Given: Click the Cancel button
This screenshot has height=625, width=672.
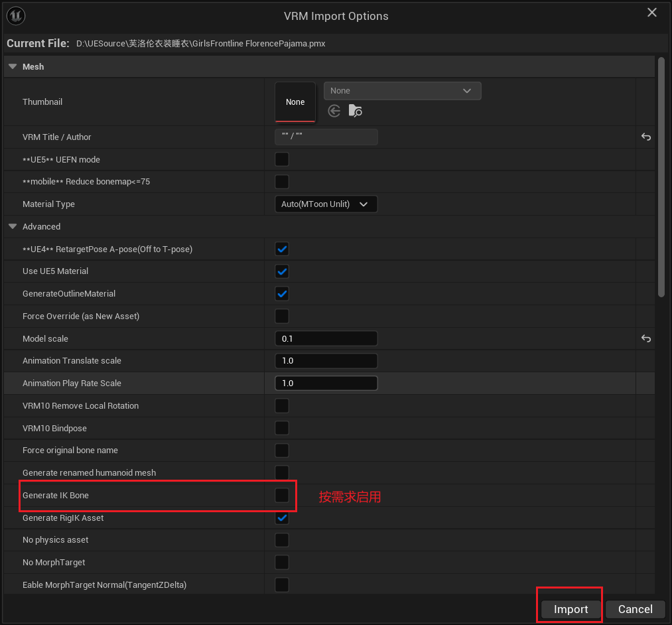Looking at the screenshot, I should (x=634, y=608).
